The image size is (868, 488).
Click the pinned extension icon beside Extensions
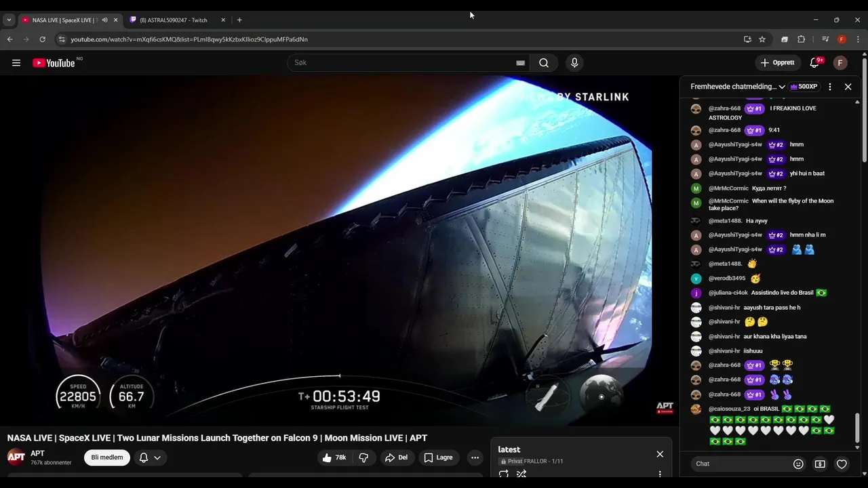coord(785,39)
